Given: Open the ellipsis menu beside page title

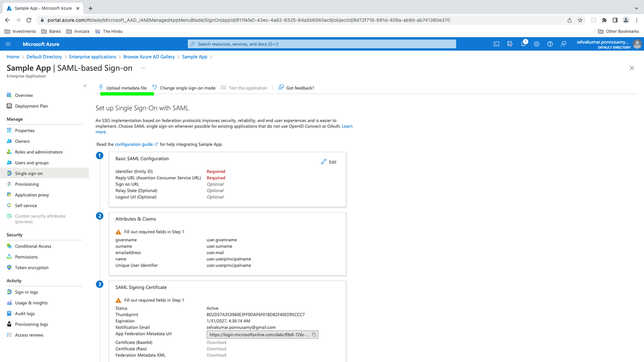Looking at the screenshot, I should click(x=143, y=68).
